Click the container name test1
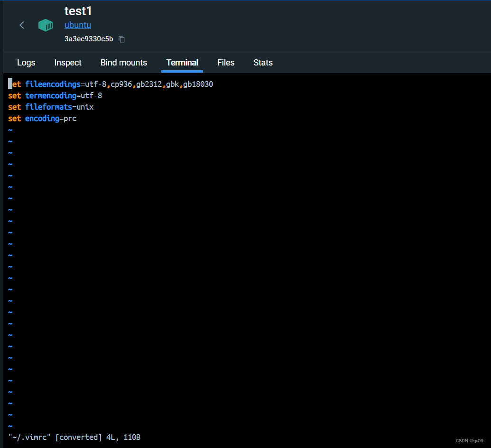This screenshot has width=491, height=448. point(78,11)
